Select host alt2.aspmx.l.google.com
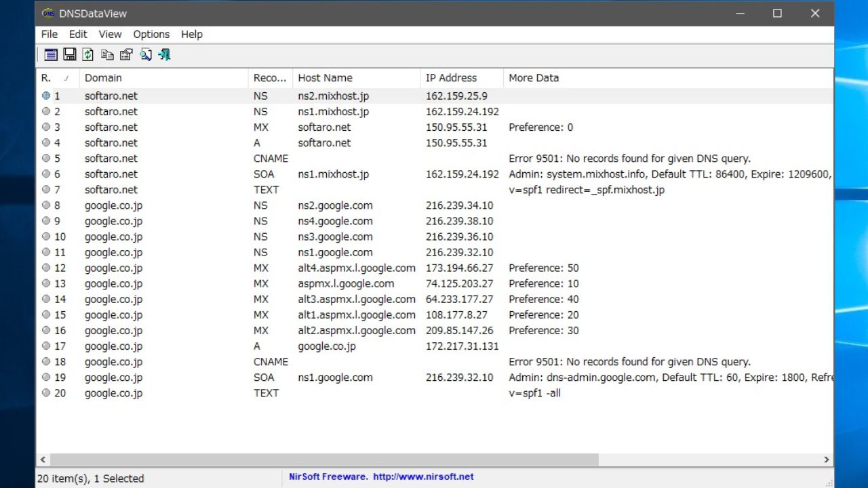This screenshot has height=488, width=868. click(x=357, y=331)
